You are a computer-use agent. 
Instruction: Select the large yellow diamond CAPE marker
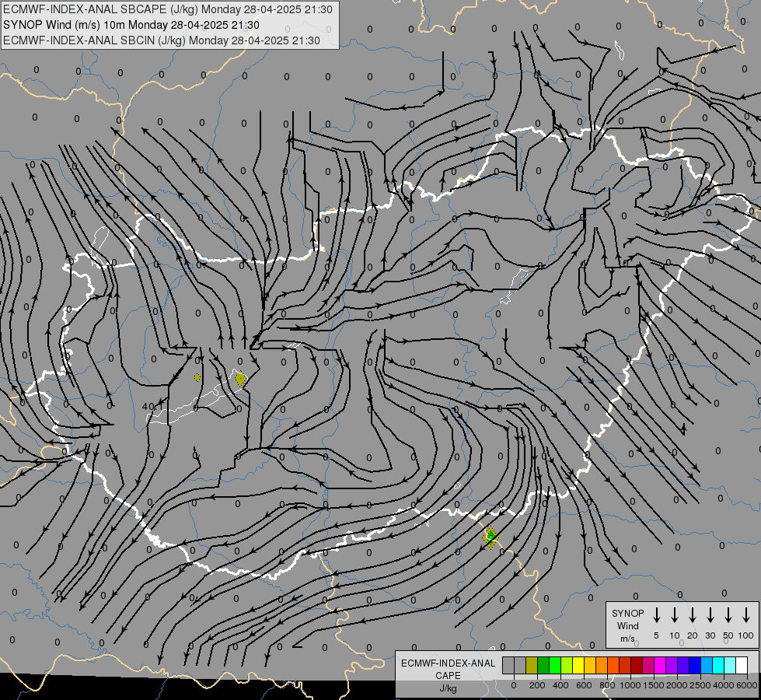(240, 379)
